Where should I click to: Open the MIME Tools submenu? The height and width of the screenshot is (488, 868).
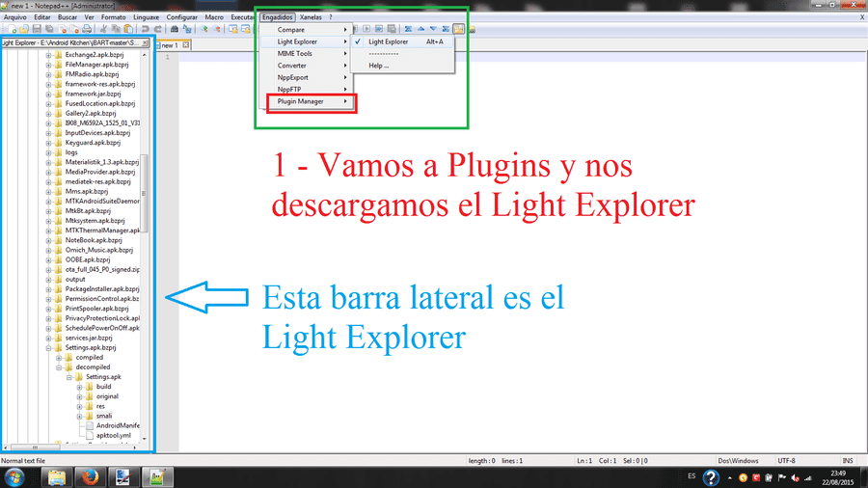305,54
